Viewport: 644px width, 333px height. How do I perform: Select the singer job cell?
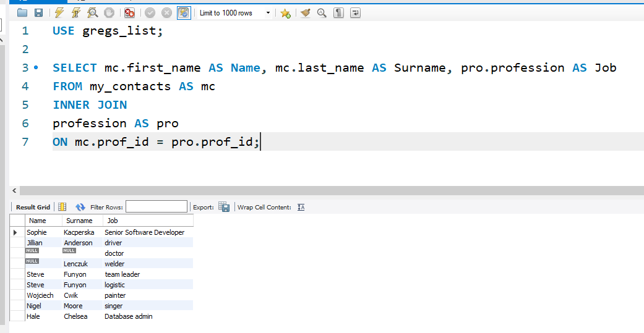[x=148, y=306]
